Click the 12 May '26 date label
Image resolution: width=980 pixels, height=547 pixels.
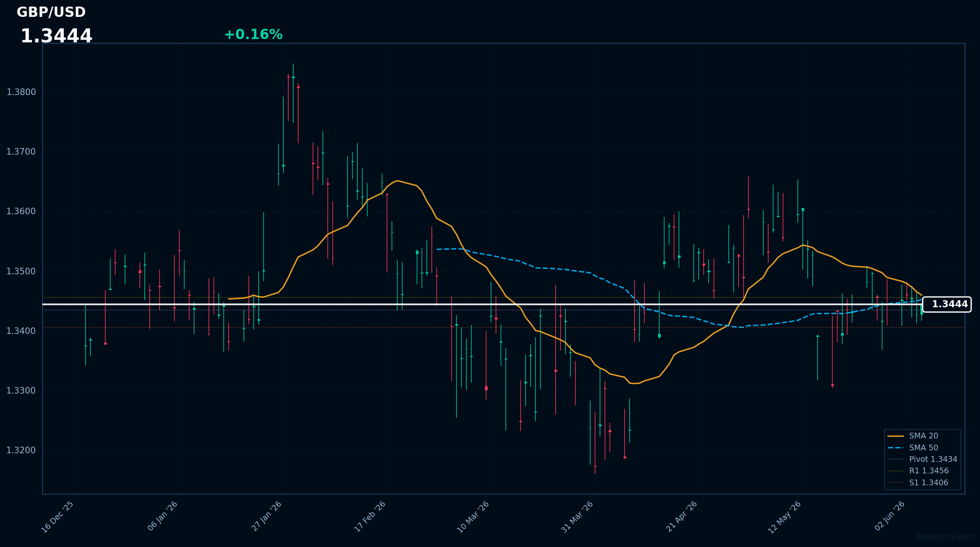pyautogui.click(x=785, y=517)
